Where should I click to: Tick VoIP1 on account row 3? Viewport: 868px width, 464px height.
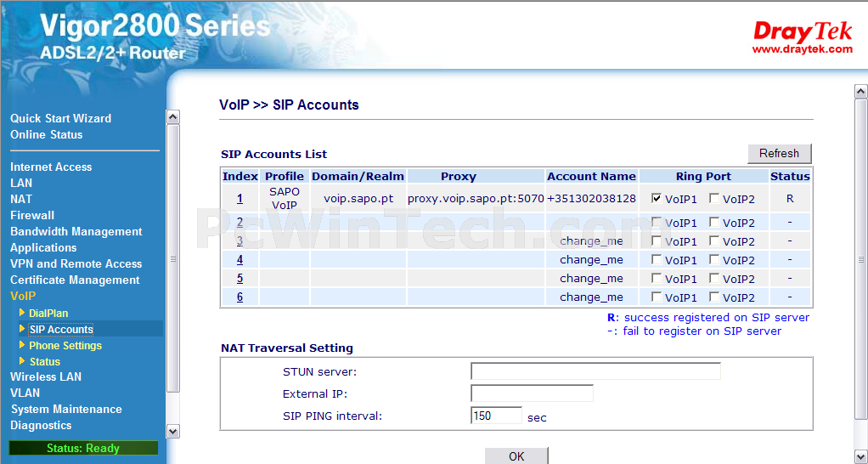point(657,240)
